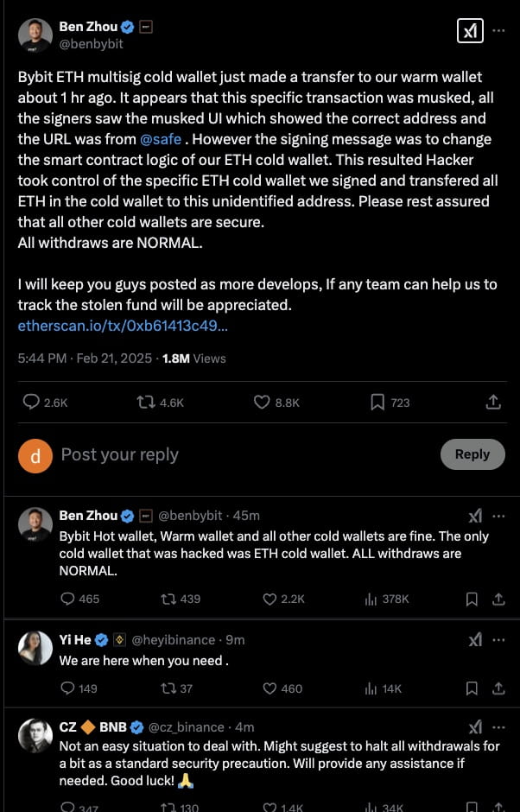Open the etherscan.io transaction link

pyautogui.click(x=123, y=326)
